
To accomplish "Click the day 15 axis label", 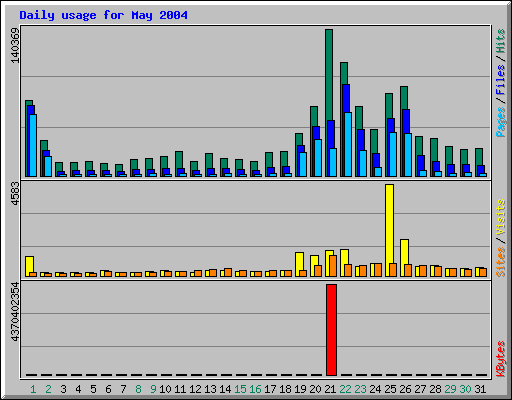I will (x=240, y=389).
